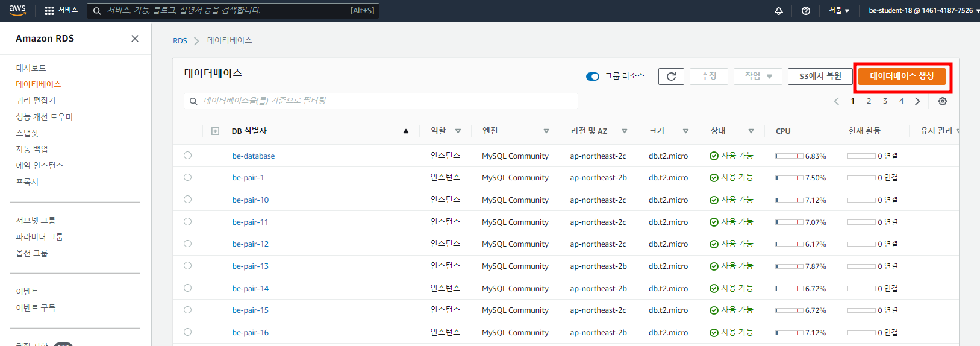Open 스냅샷 in the sidebar
The width and height of the screenshot is (980, 346).
(x=27, y=133)
